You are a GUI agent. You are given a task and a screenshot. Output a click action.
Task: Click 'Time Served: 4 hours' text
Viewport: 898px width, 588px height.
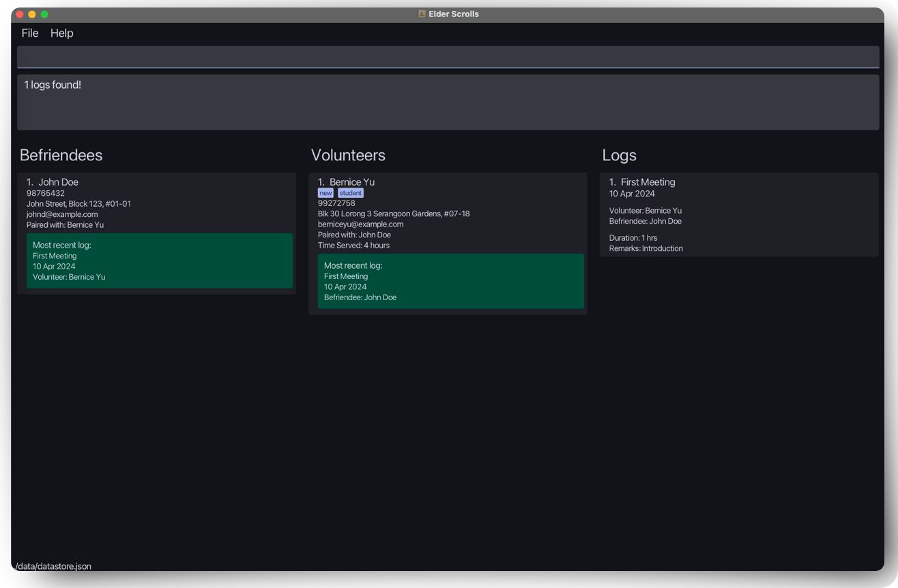(x=353, y=246)
